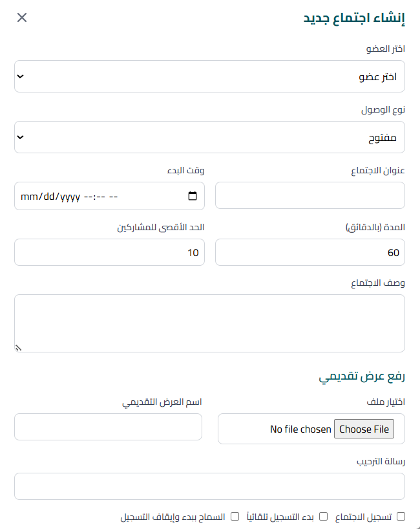Click inside the وصف الاجتماع description textarea

pos(209,322)
